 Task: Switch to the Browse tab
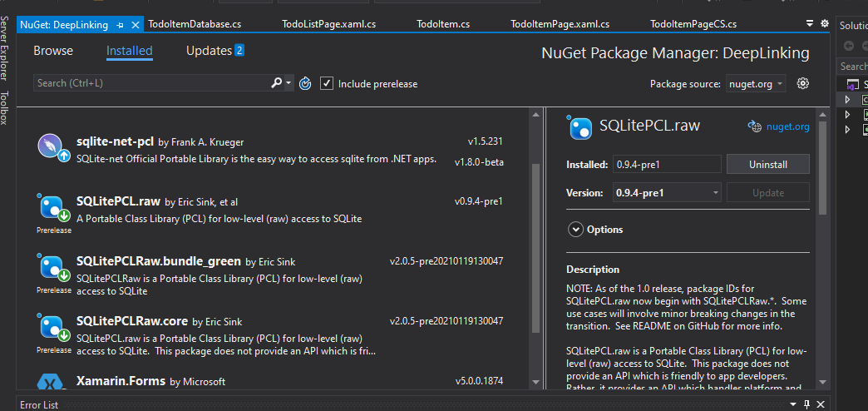[53, 51]
